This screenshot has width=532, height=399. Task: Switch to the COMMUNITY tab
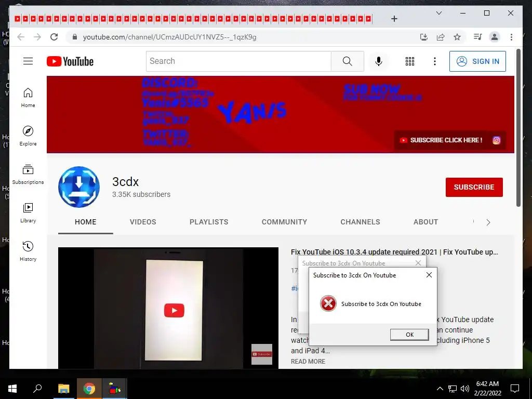pos(284,222)
